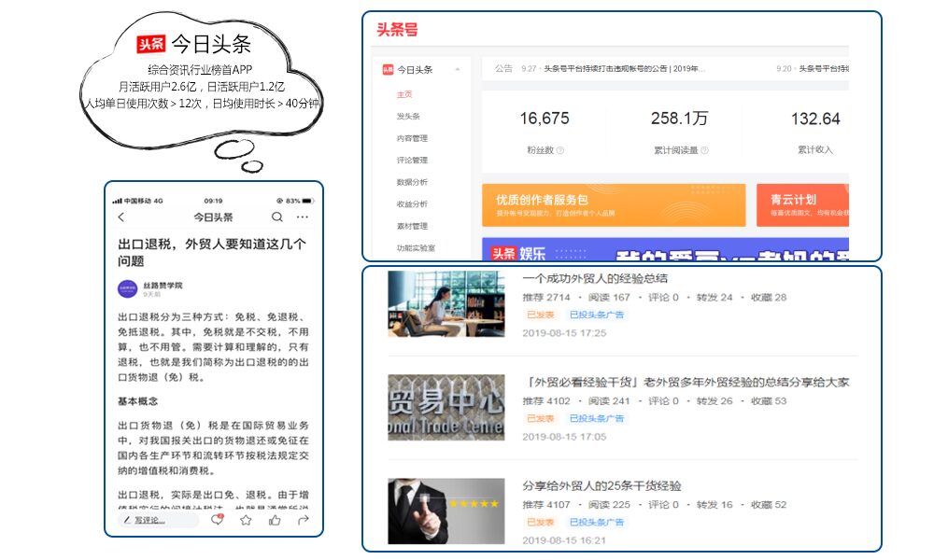Tap the comments bubble icon in bottom bar
The height and width of the screenshot is (560, 934).
[218, 520]
